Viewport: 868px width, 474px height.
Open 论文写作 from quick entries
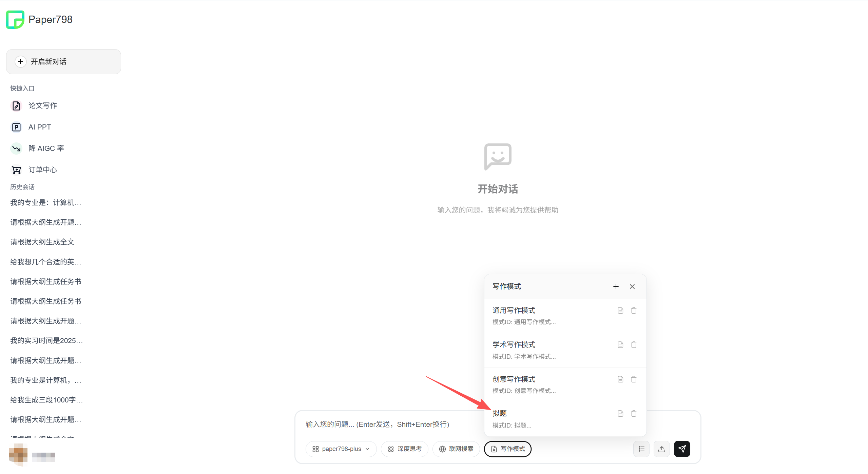tap(42, 105)
